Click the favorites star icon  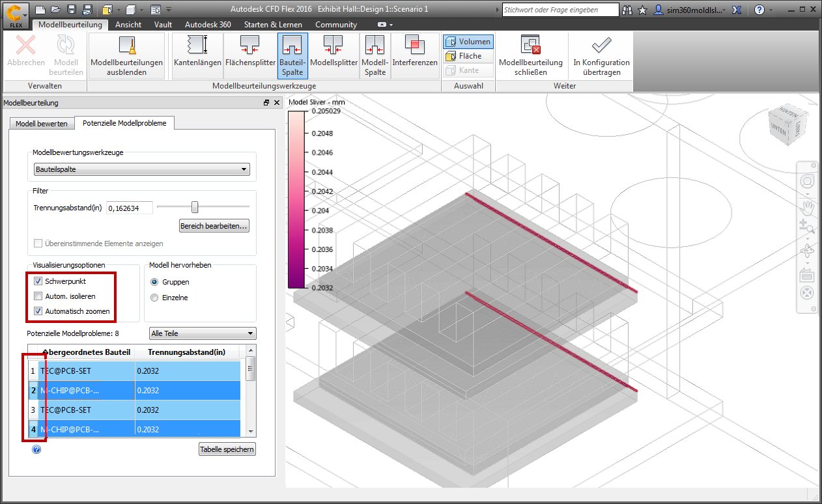tap(643, 10)
